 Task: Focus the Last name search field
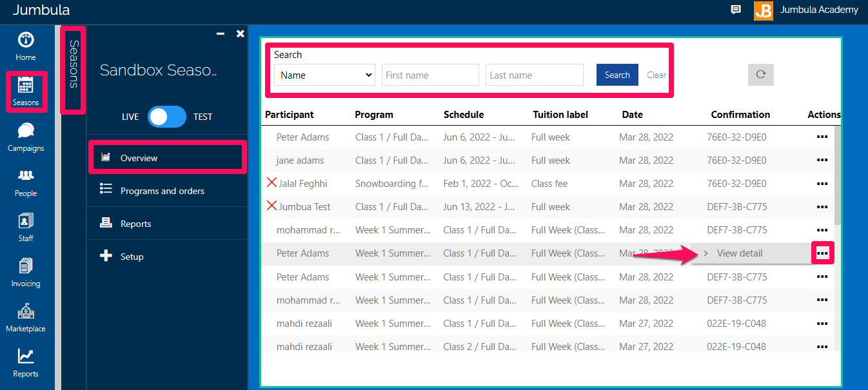[535, 75]
